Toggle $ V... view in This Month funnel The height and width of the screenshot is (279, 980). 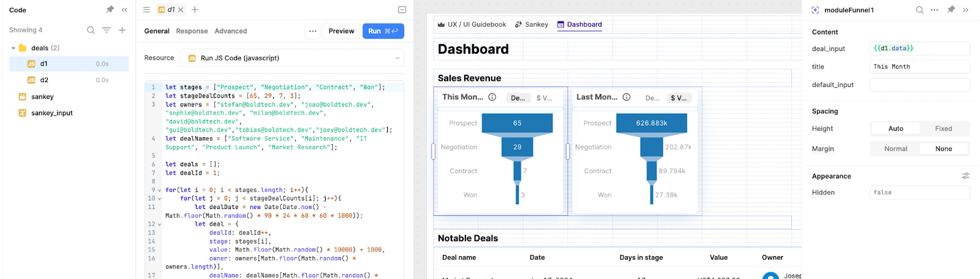(x=545, y=98)
